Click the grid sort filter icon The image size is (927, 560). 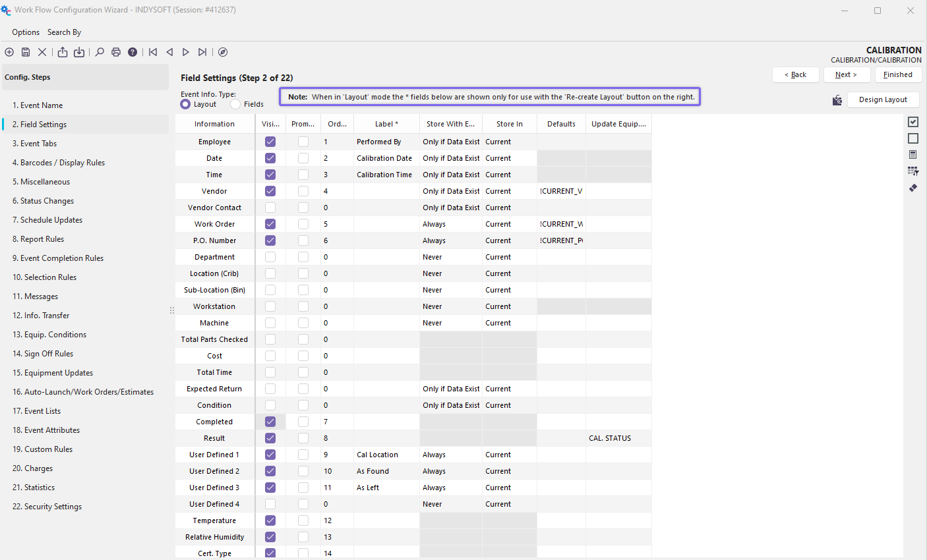click(913, 171)
